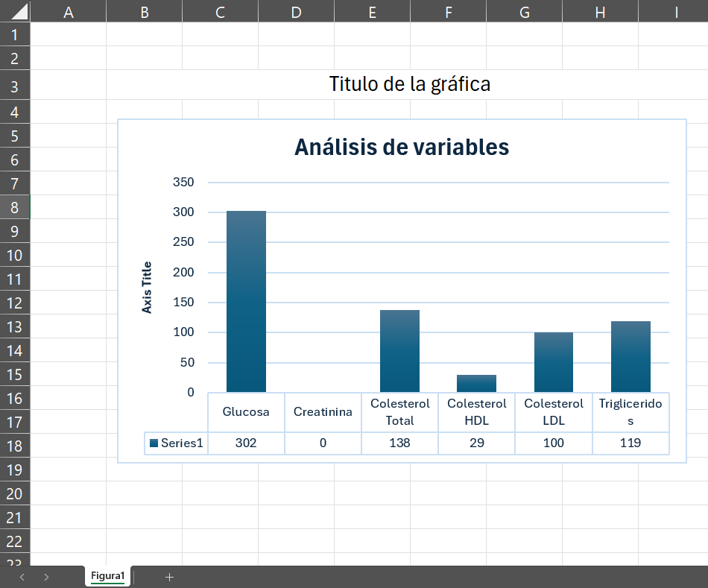
Task: Select the Glucosa bar in chart
Action: (246, 302)
